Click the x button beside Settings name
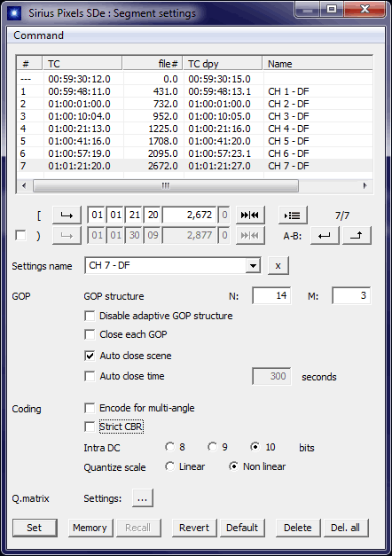 coord(278,266)
